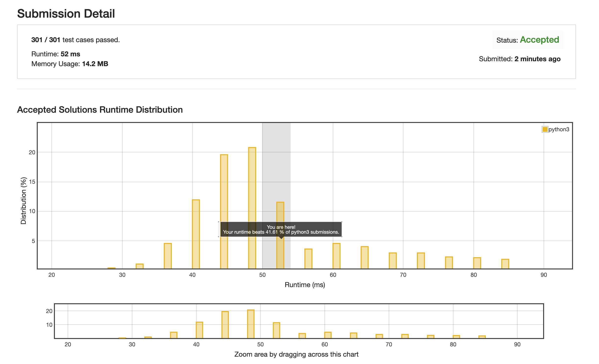
Task: Click the 60 ms runtime bar
Action: tap(336, 256)
